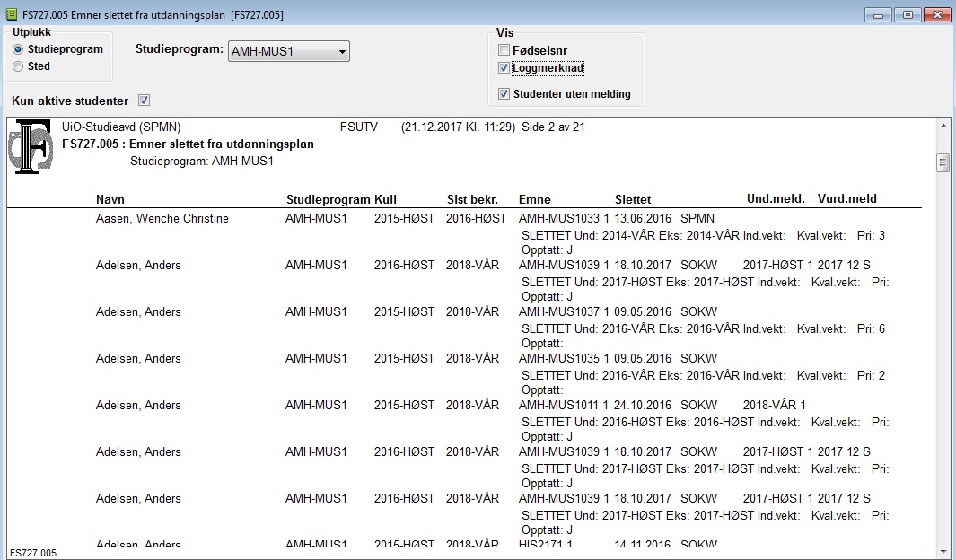
Task: Uncheck the Loggmerknad checkbox
Action: click(x=504, y=67)
